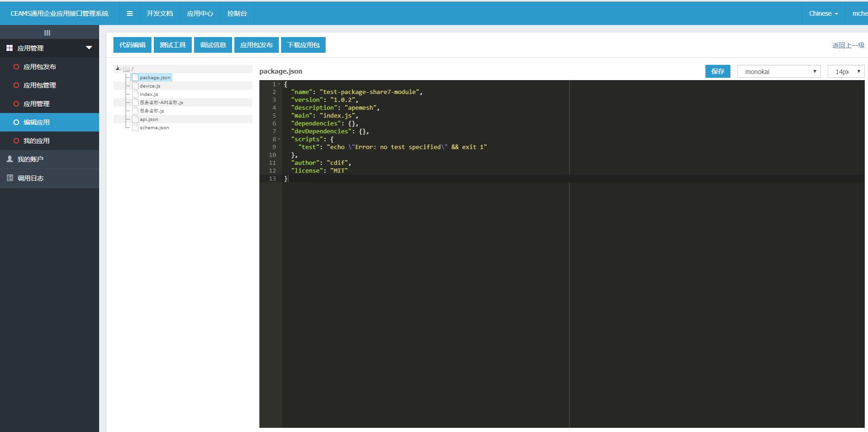Image resolution: width=868 pixels, height=432 pixels.
Task: Switch to the 测试工具 tab
Action: coord(173,45)
